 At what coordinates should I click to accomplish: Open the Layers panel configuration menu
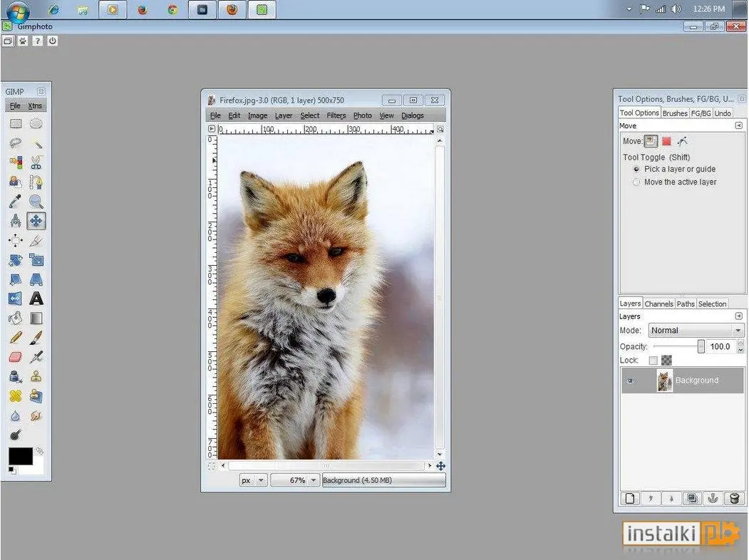point(738,316)
